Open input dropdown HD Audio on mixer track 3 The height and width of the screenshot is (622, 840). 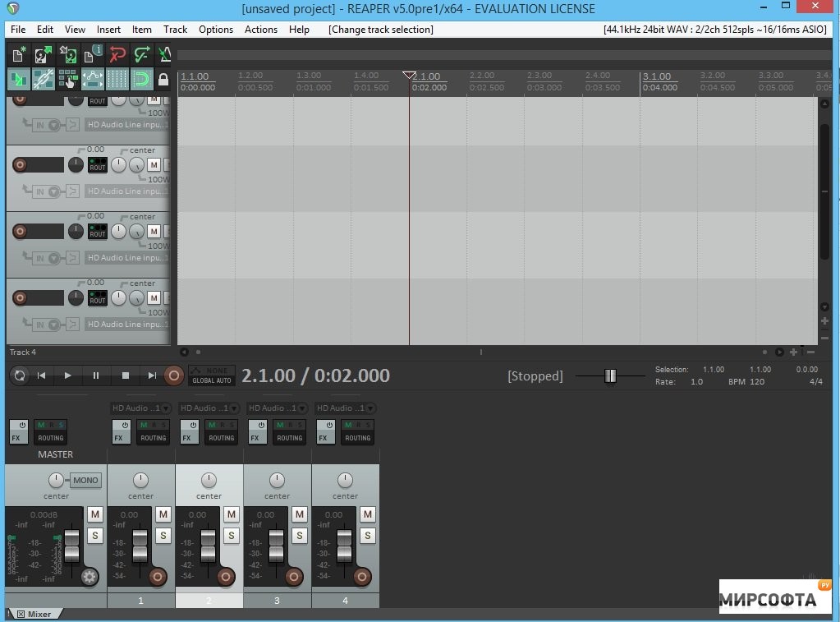click(277, 408)
